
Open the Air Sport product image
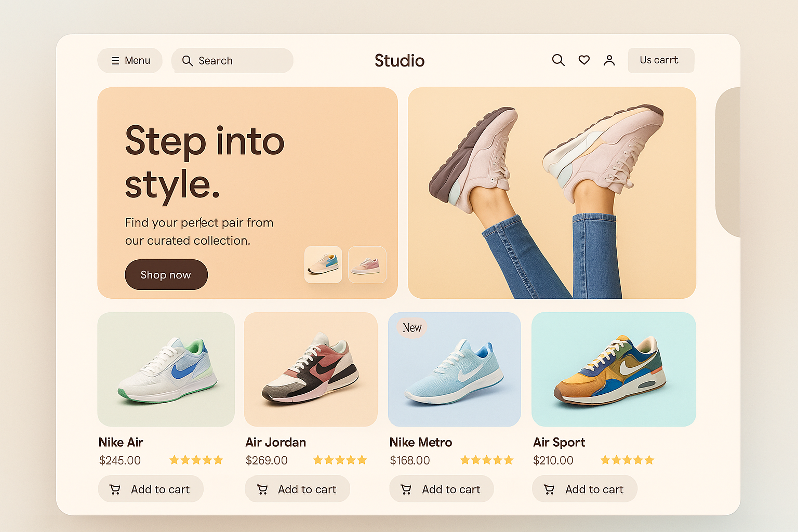[x=614, y=369]
